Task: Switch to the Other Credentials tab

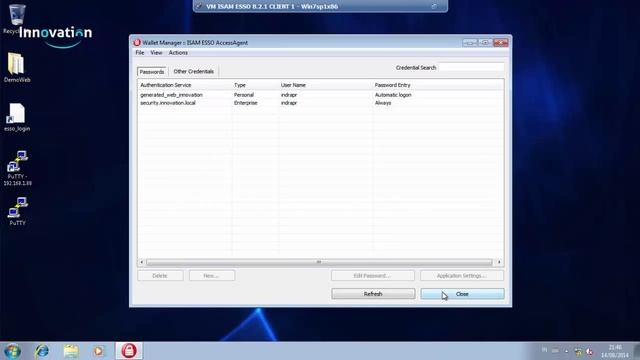Action: [x=193, y=71]
